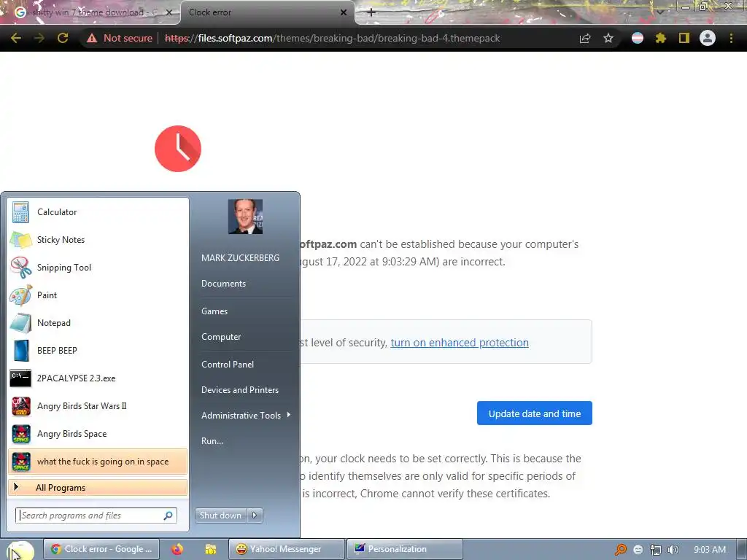Open the taskbar folder icon
This screenshot has width=747, height=560.
[x=211, y=549]
